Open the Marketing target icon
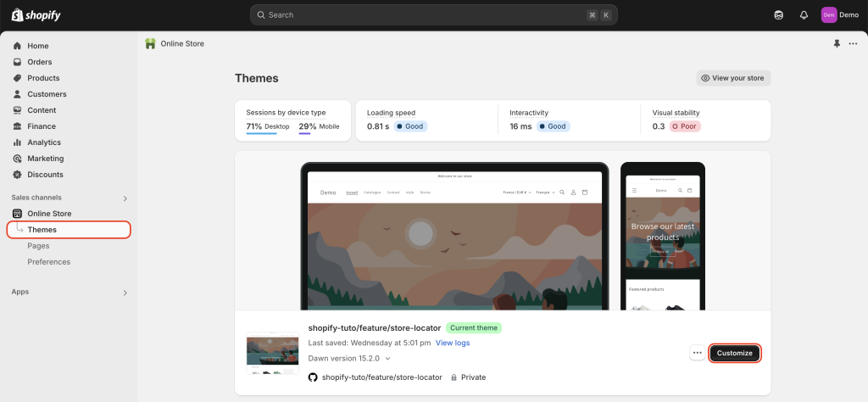Viewport: 868px width, 402px height. 17,159
